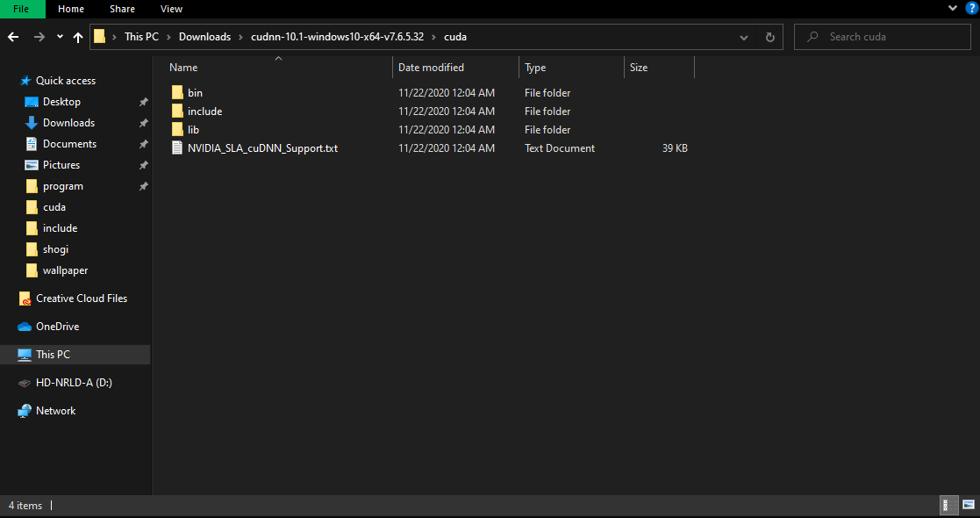Click the date modified of the bin folder

coord(447,92)
